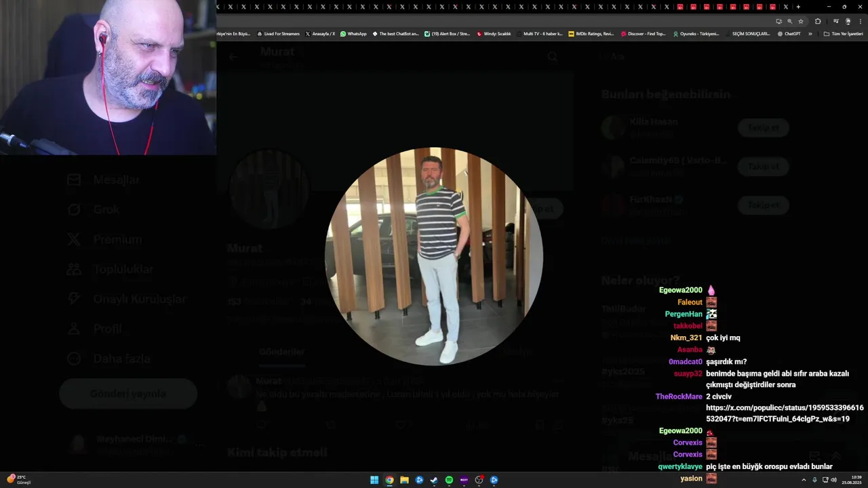This screenshot has width=868, height=488.
Task: Expand the bookmarks overflow chevron
Action: point(810,33)
